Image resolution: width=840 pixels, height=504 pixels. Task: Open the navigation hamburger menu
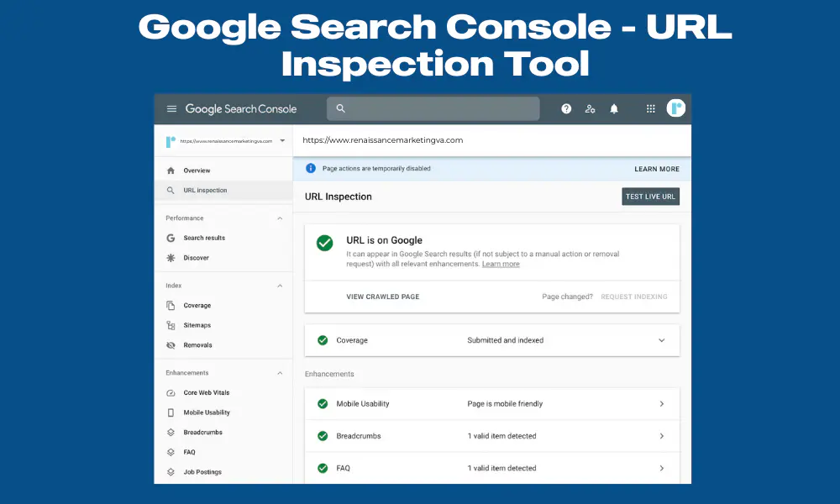171,108
